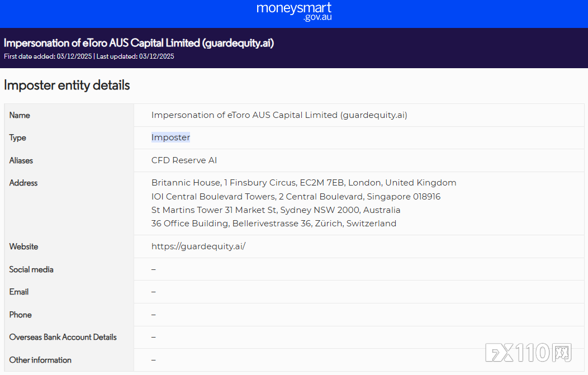Click the 'Other information' row label
The height and width of the screenshot is (375, 588).
[x=40, y=360]
